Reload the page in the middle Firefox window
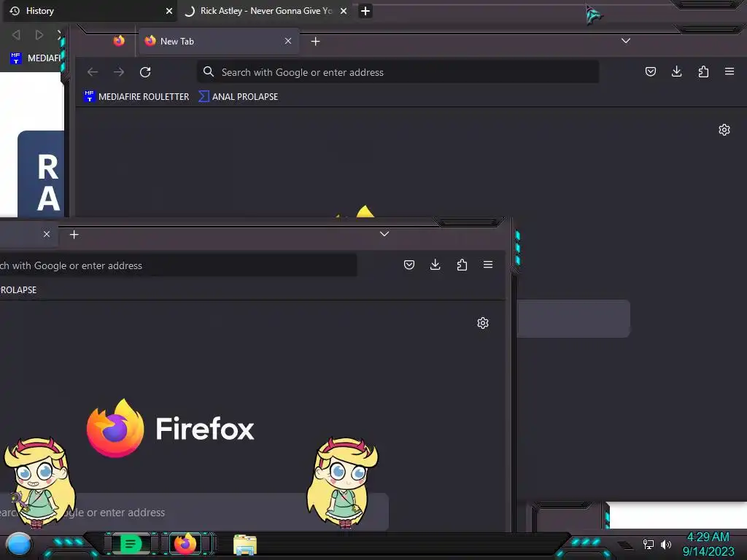 145,72
